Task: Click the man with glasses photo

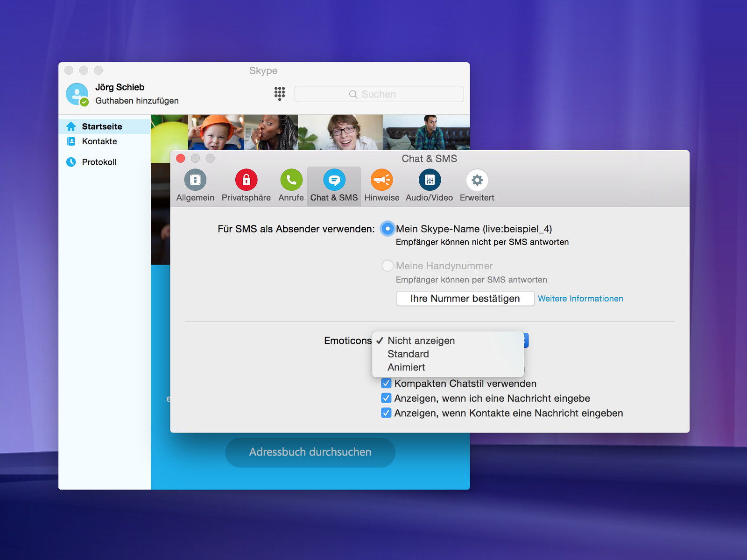Action: pos(340,133)
